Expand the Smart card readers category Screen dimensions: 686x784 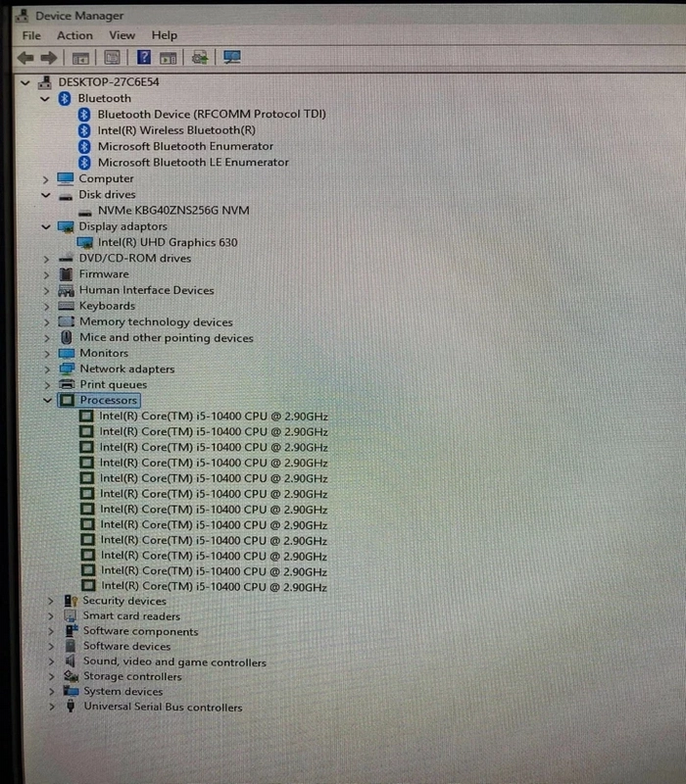(x=51, y=616)
